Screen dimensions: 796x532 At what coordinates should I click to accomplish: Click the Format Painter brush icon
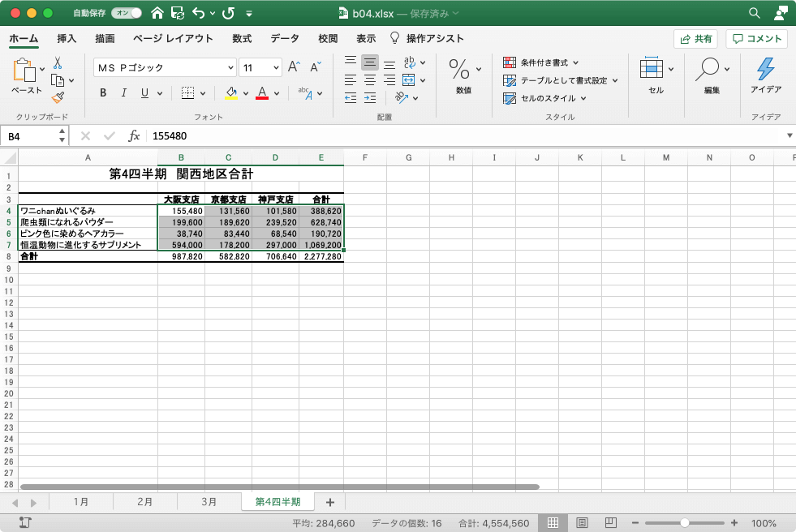coord(58,97)
